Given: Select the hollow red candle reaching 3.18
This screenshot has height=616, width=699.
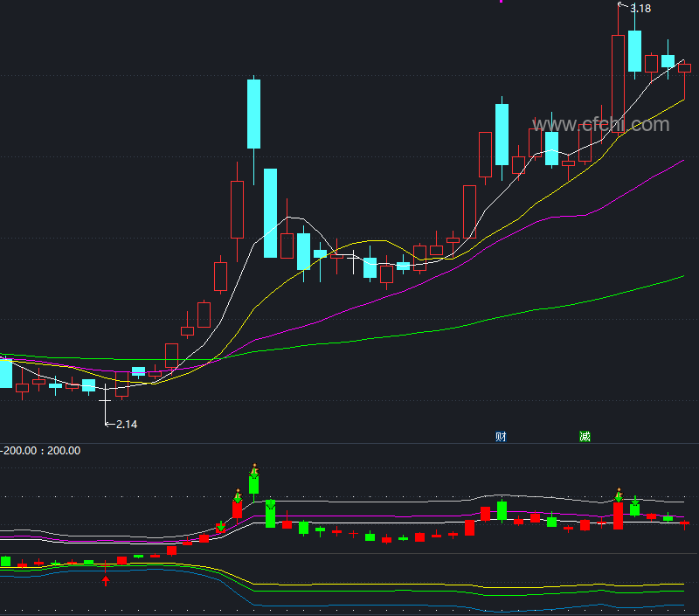Looking at the screenshot, I should pos(619,83).
